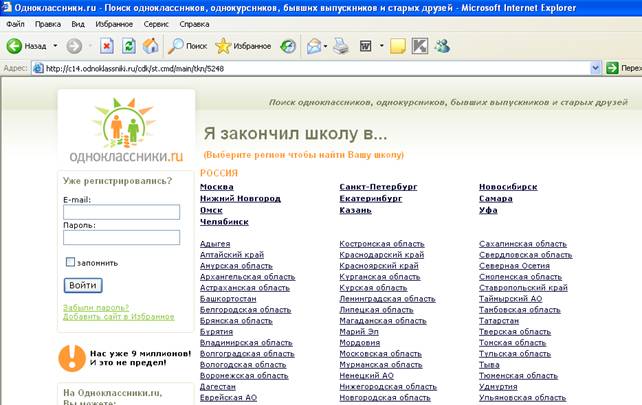The width and height of the screenshot is (642, 405).
Task: Click into the E-mail input field
Action: coord(121,212)
